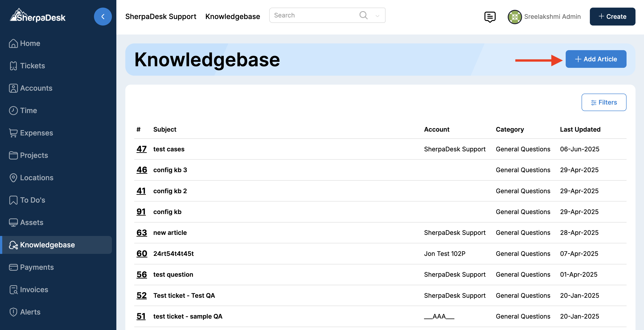Click the Locations pin icon
The width and height of the screenshot is (644, 330).
click(13, 178)
